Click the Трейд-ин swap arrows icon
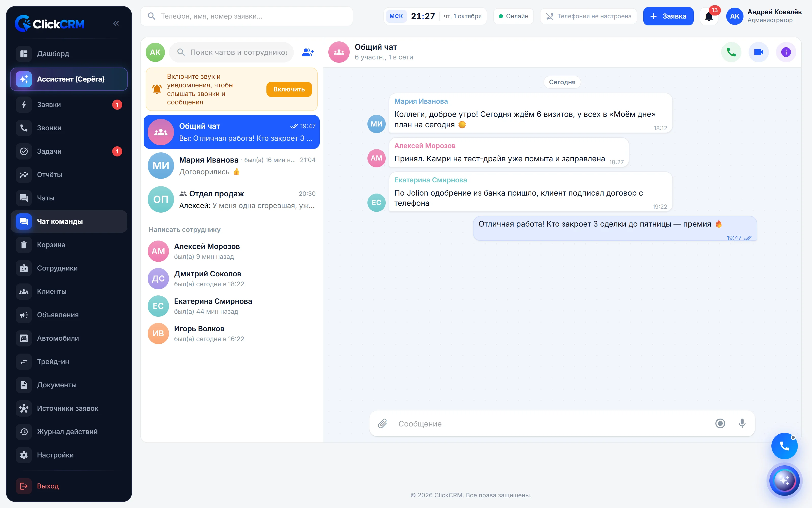 24,361
